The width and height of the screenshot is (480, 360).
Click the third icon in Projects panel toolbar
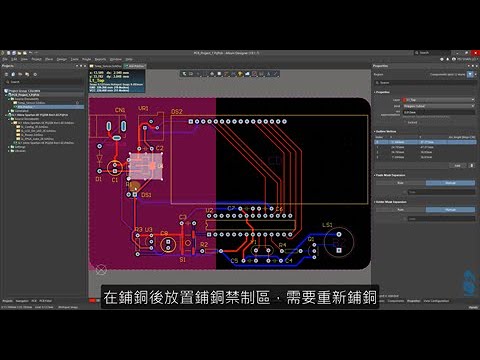pos(20,74)
